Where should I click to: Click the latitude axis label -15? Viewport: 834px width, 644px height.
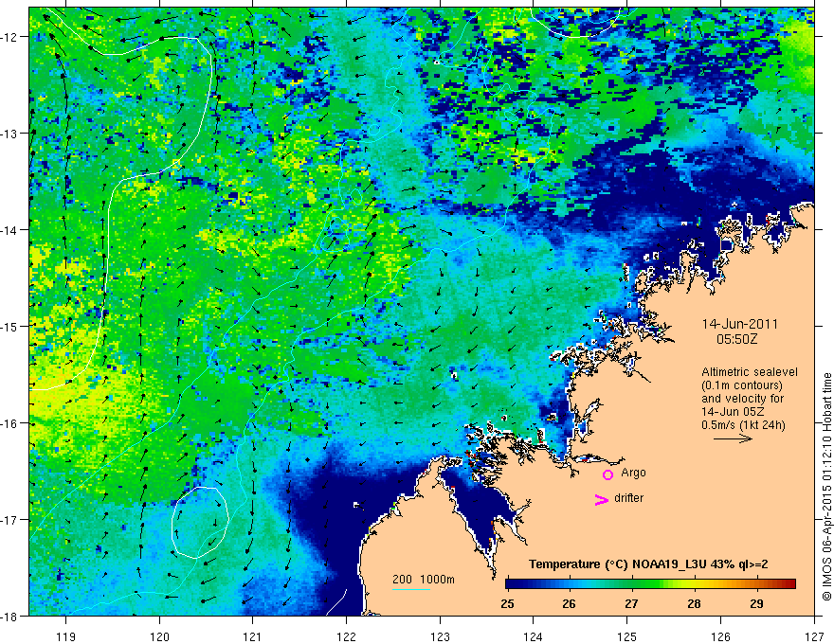9,327
